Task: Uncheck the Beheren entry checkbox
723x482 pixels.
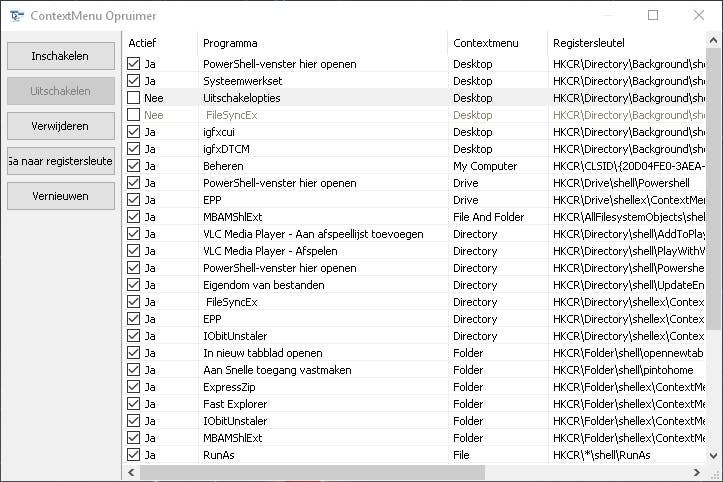Action: pos(134,166)
